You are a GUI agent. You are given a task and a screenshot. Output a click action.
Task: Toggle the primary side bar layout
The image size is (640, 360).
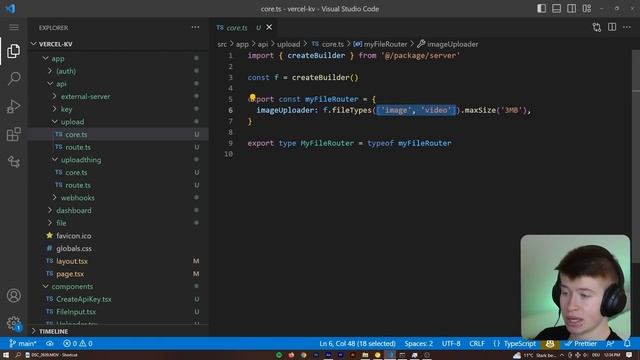[x=541, y=9]
